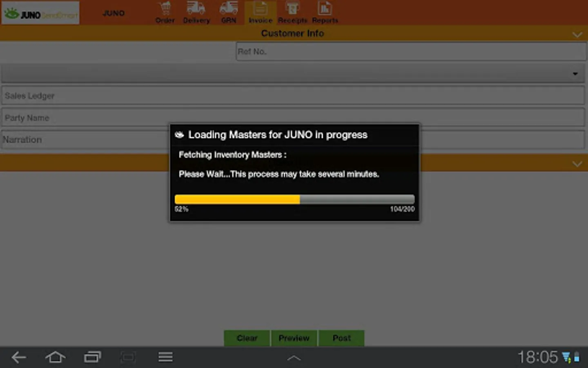
Task: Click the Ref No. input field
Action: click(x=411, y=52)
